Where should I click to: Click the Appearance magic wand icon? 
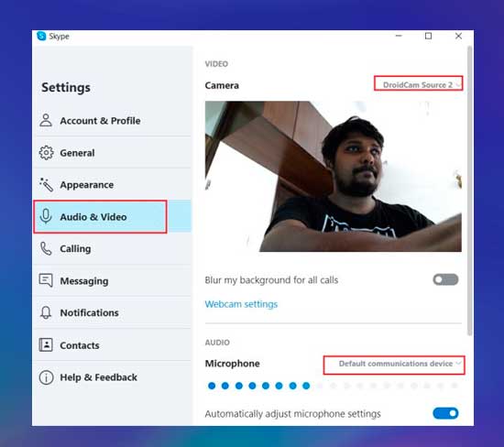tap(46, 184)
